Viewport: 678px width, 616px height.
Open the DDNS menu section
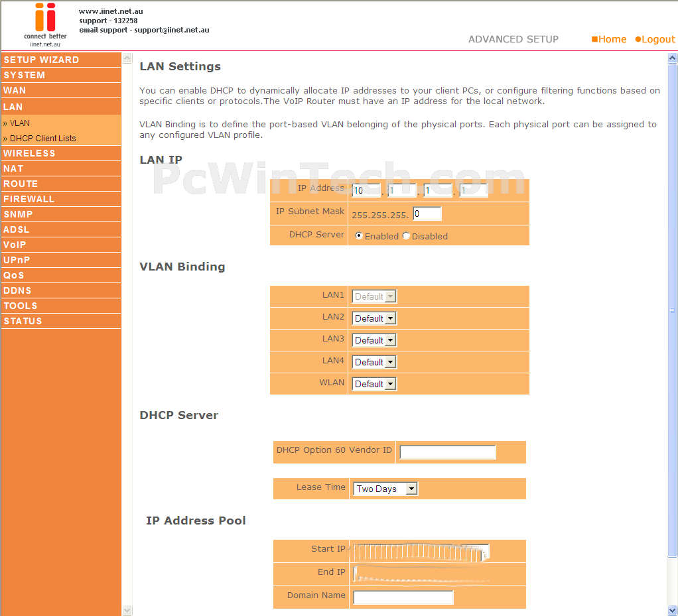tap(61, 290)
